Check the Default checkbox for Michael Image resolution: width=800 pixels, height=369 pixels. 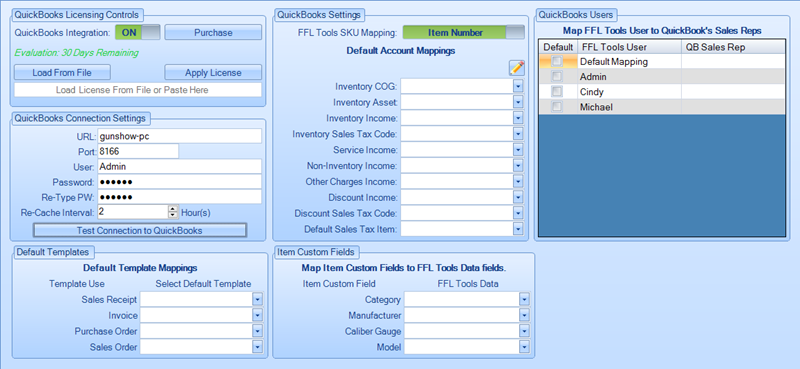click(x=557, y=107)
